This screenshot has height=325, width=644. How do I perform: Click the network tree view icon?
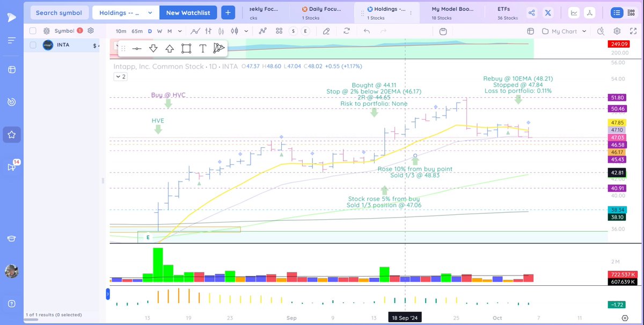[x=589, y=13]
